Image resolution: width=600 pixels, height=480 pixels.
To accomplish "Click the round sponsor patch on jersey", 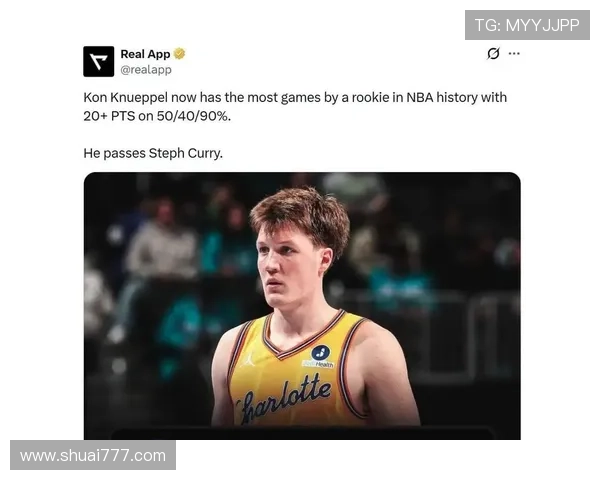I will pos(321,353).
